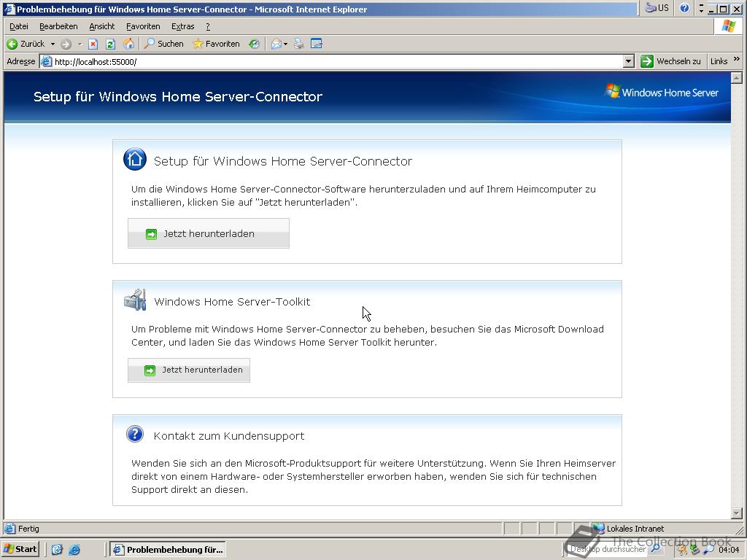Refresh the page with the green arrows icon

click(x=110, y=44)
